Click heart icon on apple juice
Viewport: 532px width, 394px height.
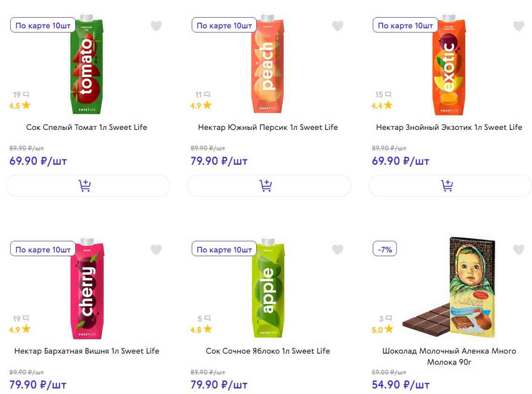coord(337,250)
